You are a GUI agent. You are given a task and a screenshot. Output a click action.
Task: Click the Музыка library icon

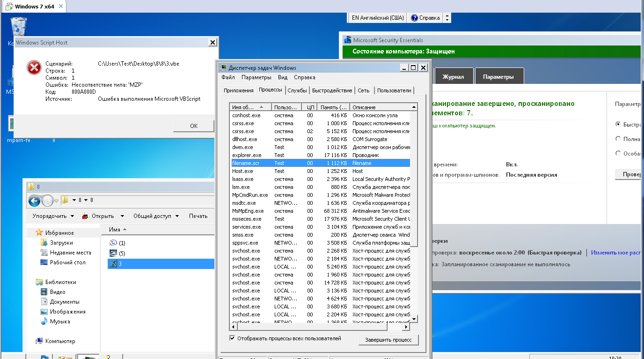tap(44, 322)
